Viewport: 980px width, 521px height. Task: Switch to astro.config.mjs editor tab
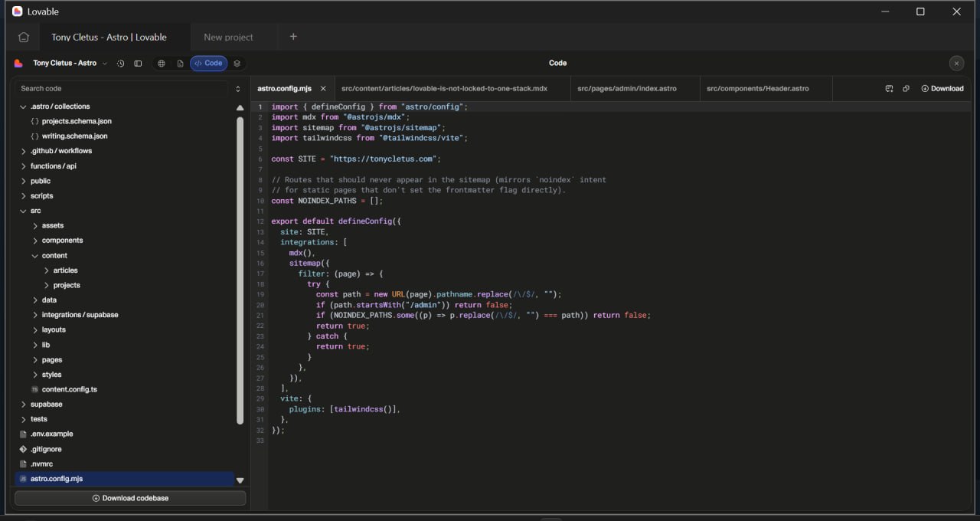(x=285, y=89)
